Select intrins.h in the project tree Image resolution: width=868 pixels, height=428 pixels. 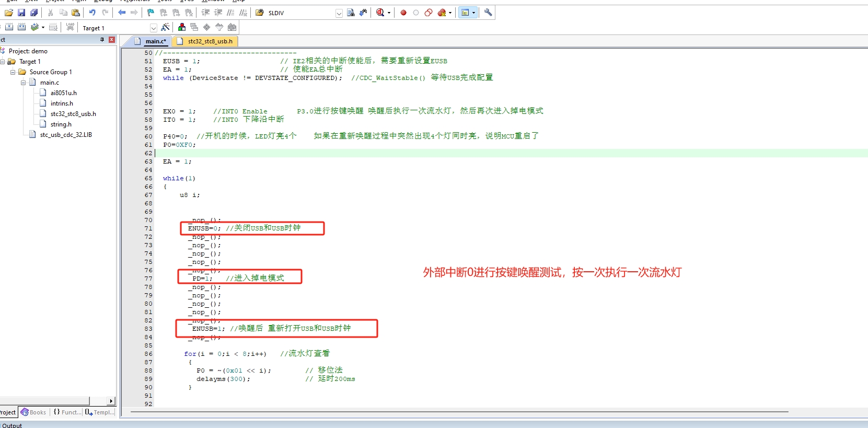(62, 103)
